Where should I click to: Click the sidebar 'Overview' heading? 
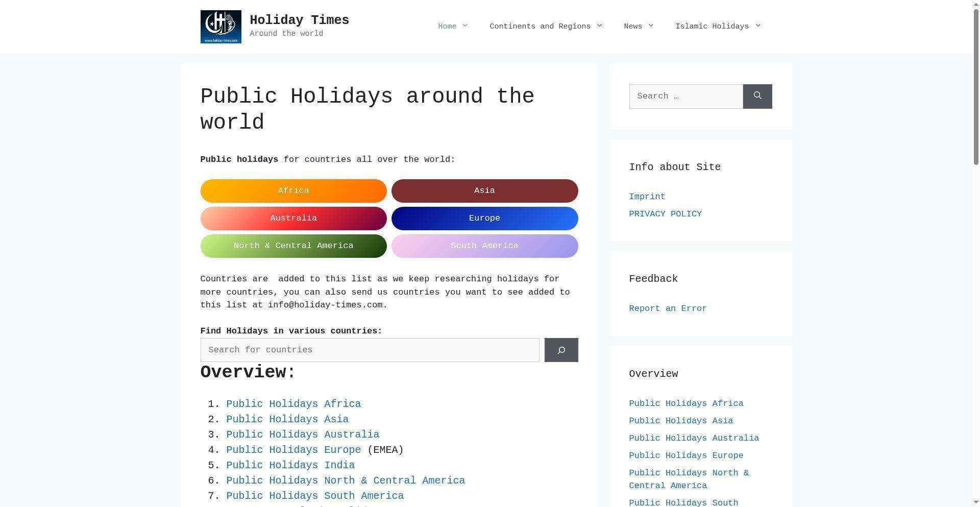click(653, 374)
